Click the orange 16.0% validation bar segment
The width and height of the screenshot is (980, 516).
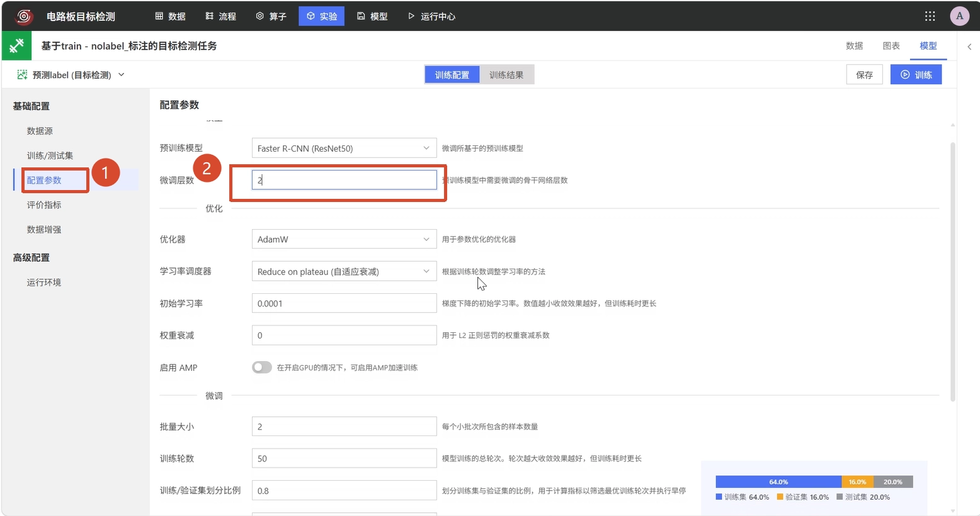tap(857, 482)
